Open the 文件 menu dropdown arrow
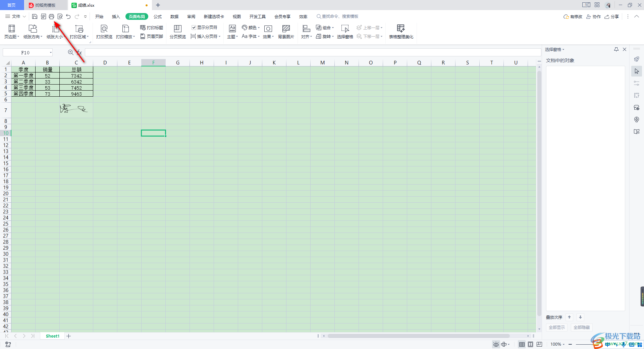The height and width of the screenshot is (349, 644). pos(24,16)
